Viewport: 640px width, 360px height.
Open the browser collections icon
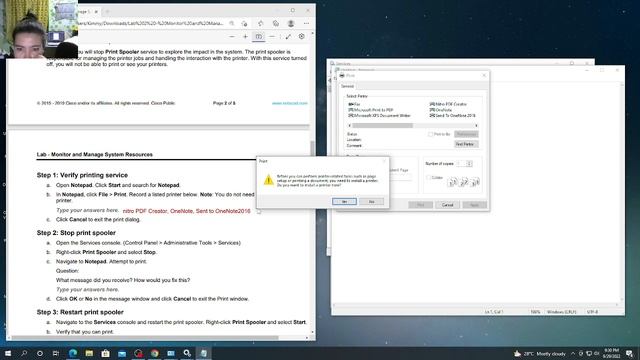276,23
